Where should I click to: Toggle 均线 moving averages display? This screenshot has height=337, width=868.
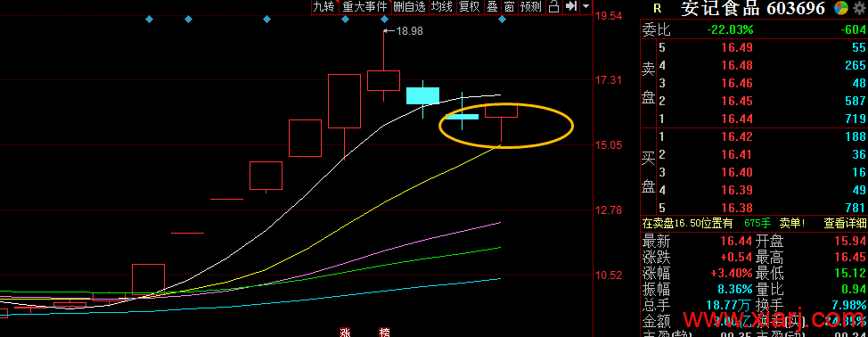[442, 6]
